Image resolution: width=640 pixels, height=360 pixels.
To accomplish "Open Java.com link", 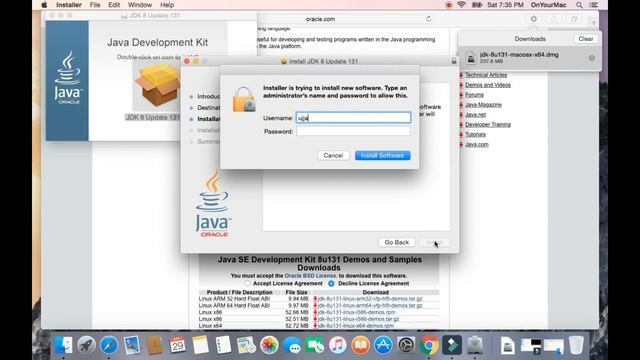I will [477, 144].
